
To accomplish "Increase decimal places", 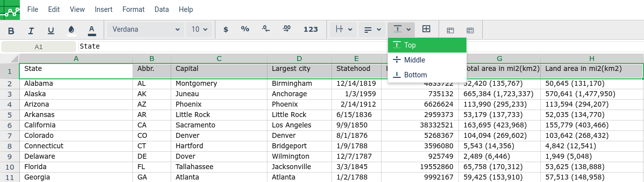I will coord(286,29).
